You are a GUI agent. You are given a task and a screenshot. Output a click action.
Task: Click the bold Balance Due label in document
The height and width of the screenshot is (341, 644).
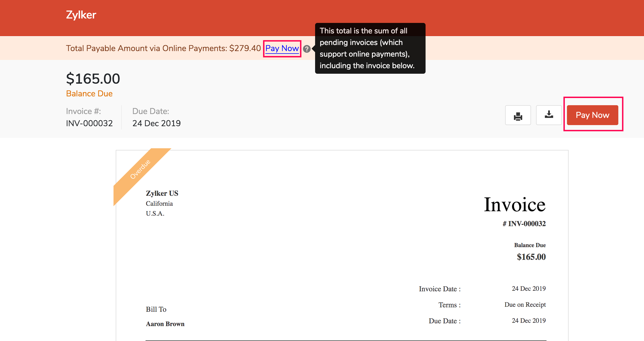click(530, 245)
